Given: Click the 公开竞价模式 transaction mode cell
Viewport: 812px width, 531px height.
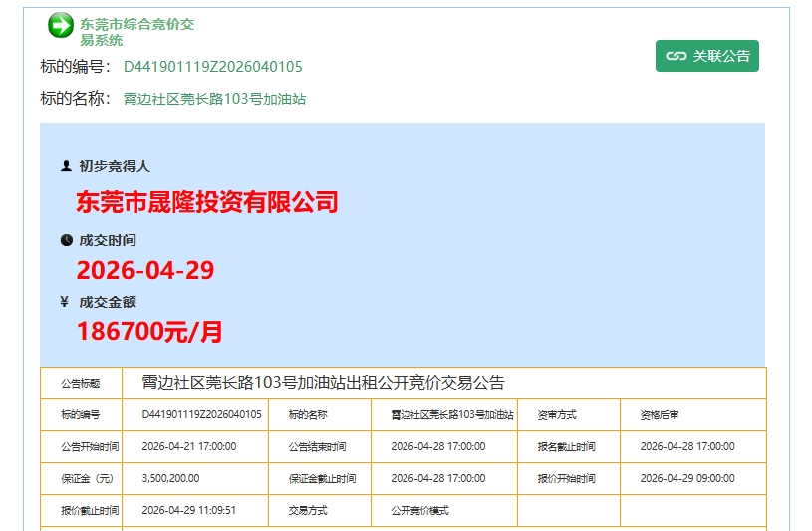Looking at the screenshot, I should click(x=420, y=510).
